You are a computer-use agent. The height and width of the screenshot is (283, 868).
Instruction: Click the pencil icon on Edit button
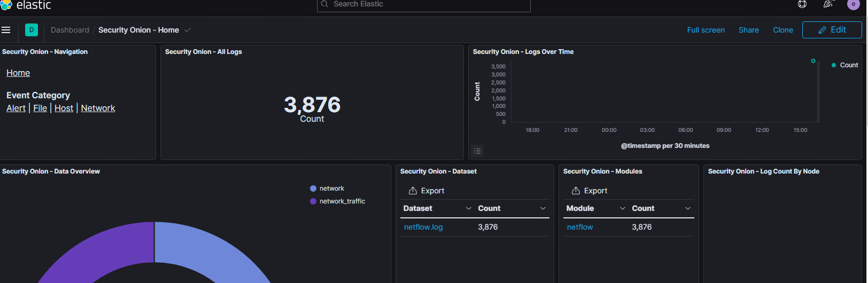click(823, 30)
